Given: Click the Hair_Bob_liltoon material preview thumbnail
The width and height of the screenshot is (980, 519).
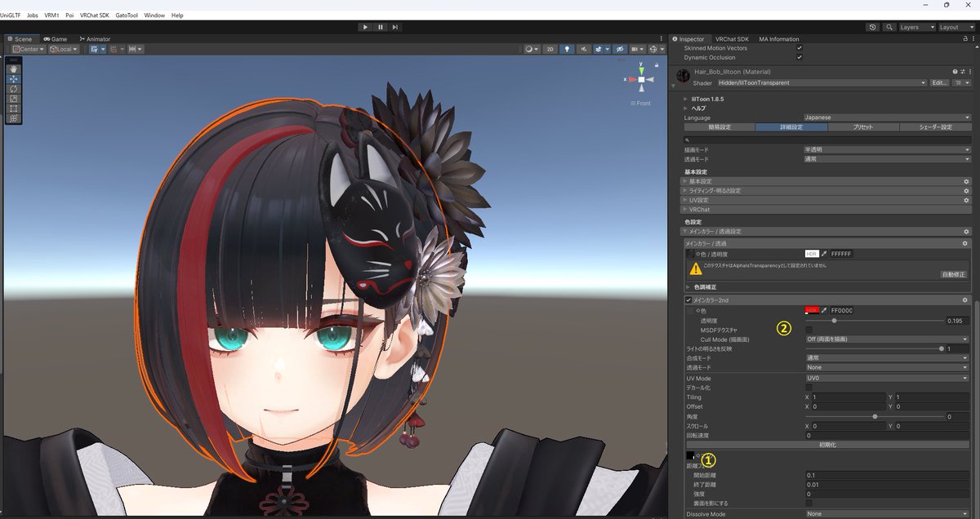Looking at the screenshot, I should (x=684, y=76).
